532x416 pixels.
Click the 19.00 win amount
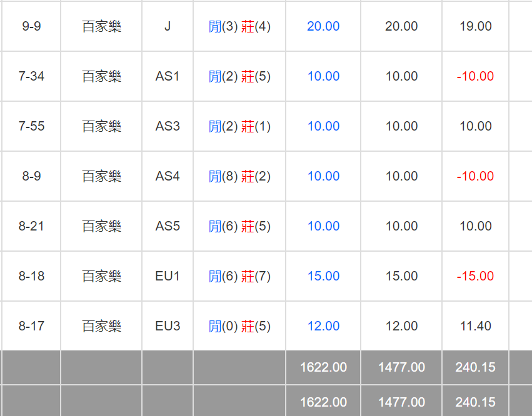475,26
